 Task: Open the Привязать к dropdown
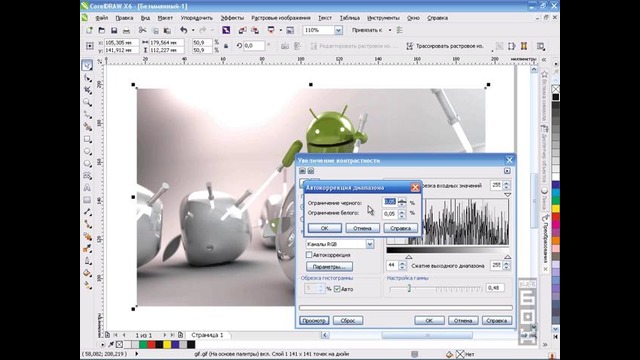[390, 30]
